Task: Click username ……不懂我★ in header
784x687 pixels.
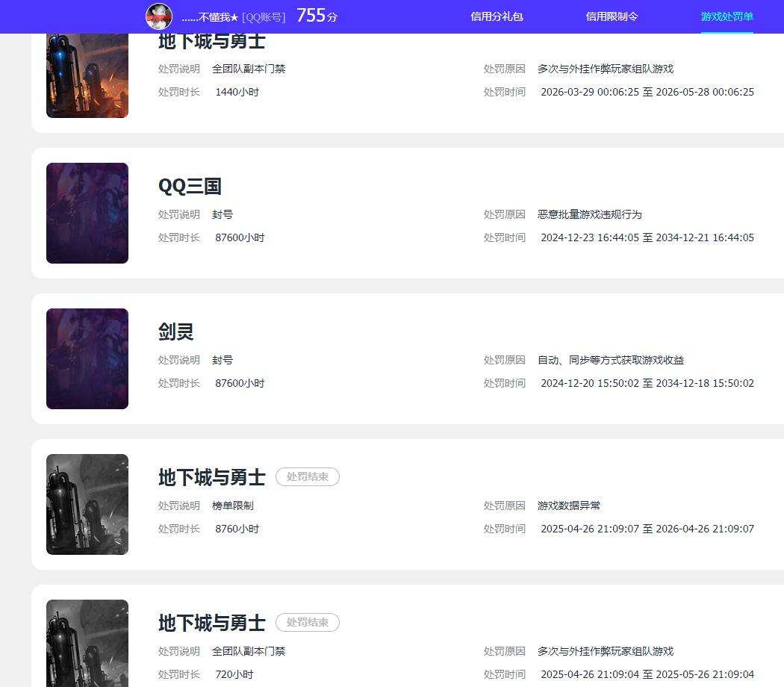Action: coord(210,17)
